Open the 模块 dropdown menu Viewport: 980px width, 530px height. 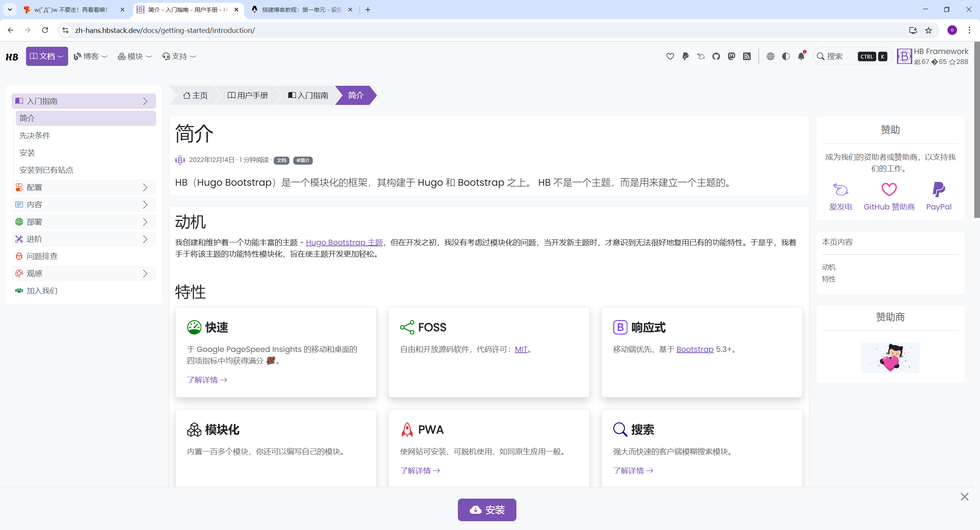[135, 56]
